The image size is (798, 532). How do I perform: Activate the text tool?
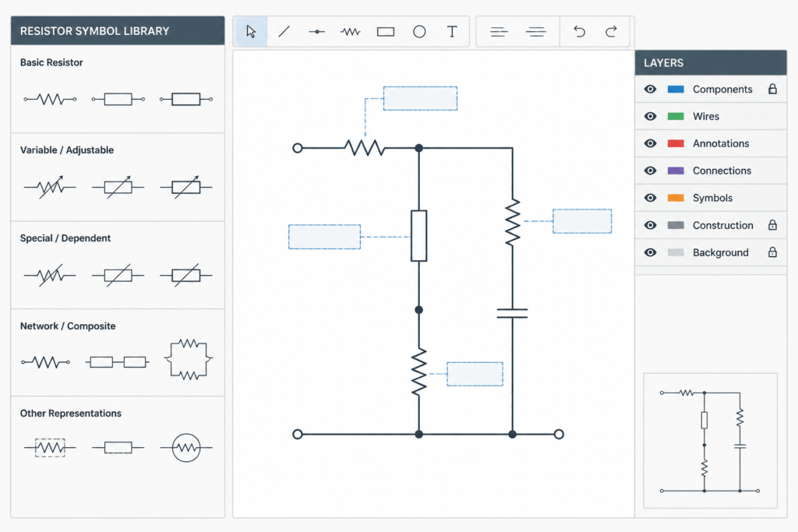pos(452,31)
